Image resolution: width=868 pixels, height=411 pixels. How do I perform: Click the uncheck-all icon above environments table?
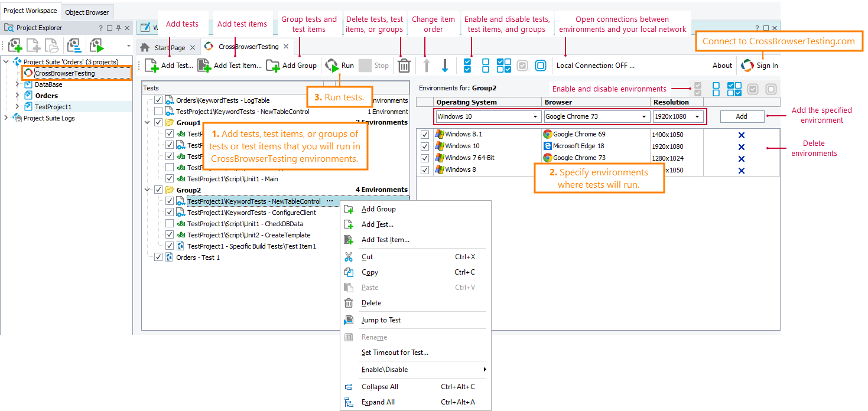(716, 89)
